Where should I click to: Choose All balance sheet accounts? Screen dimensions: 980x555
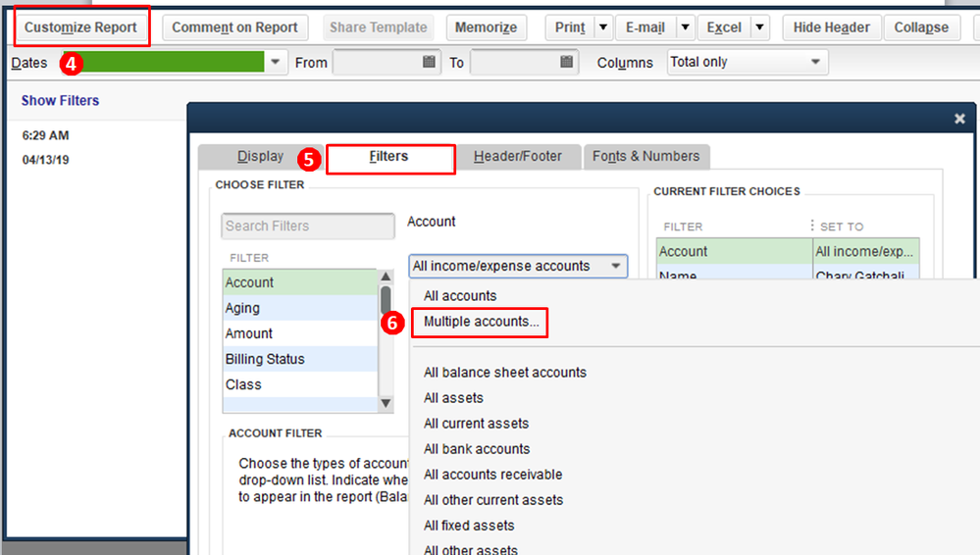[x=505, y=373]
